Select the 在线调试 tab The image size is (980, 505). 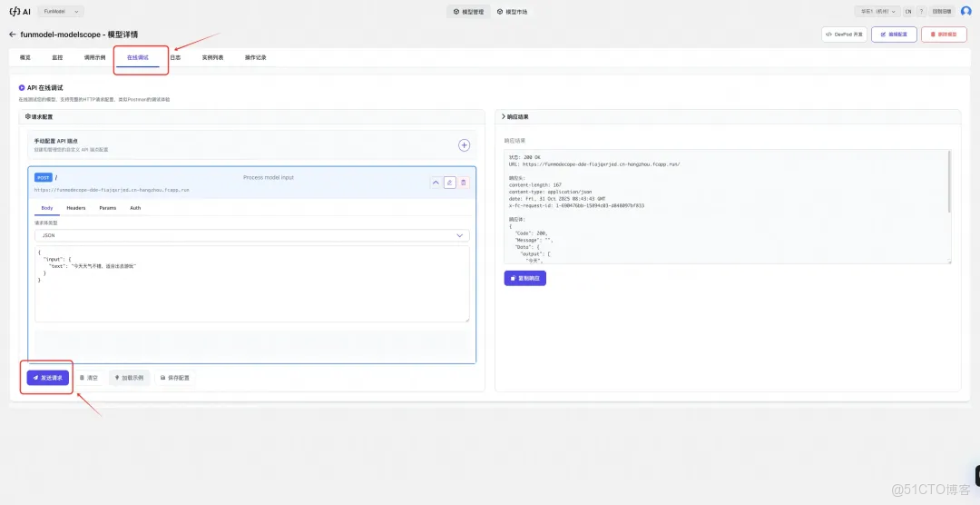click(138, 57)
